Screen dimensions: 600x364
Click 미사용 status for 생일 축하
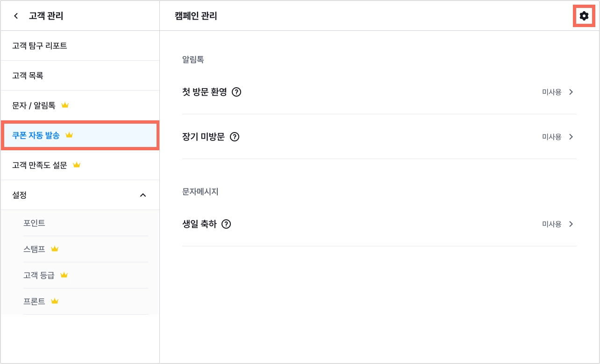(x=551, y=224)
